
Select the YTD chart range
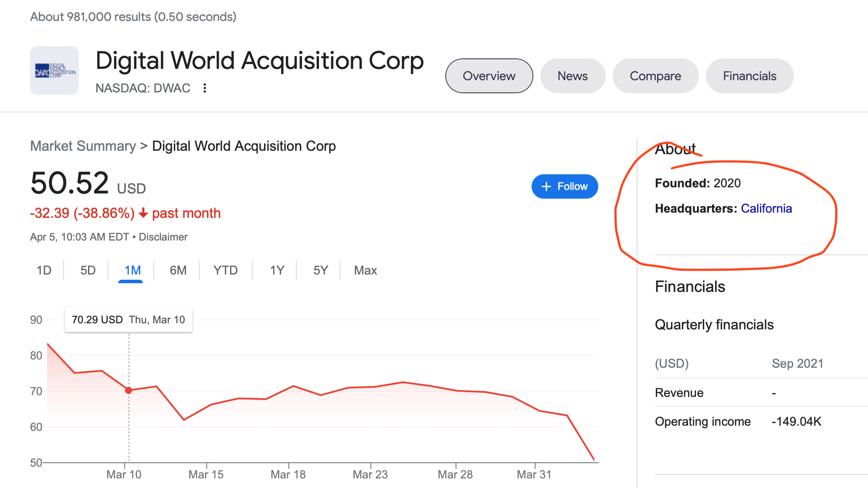(225, 270)
